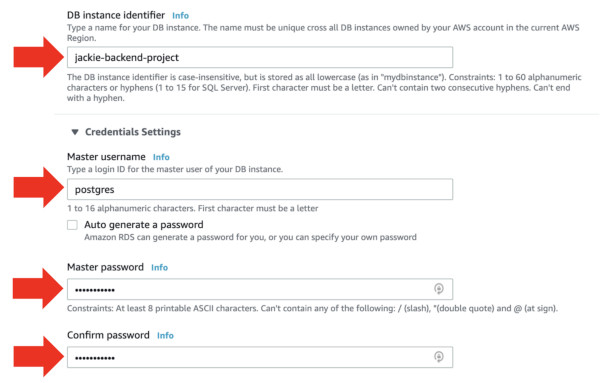Focus the DB instance identifier field
600x383 pixels.
(x=260, y=57)
